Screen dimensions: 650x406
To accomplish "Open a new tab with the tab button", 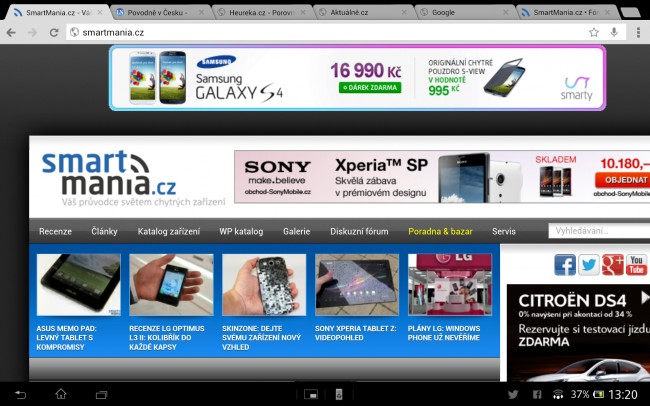I will tap(631, 12).
